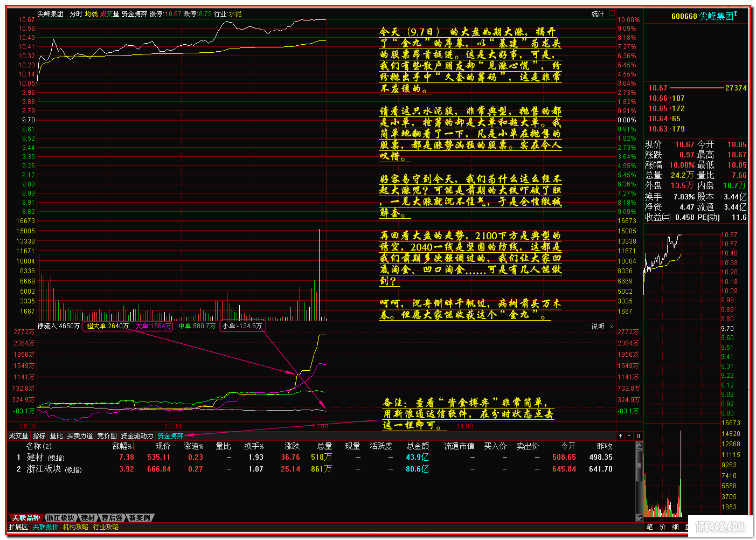Switch to 指标 indicator tab
756x540 pixels.
pos(39,436)
